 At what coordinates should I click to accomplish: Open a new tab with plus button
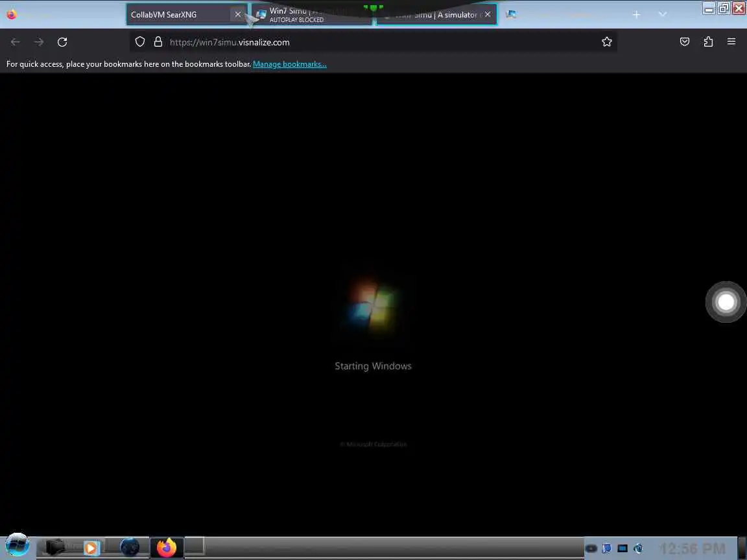coord(637,15)
